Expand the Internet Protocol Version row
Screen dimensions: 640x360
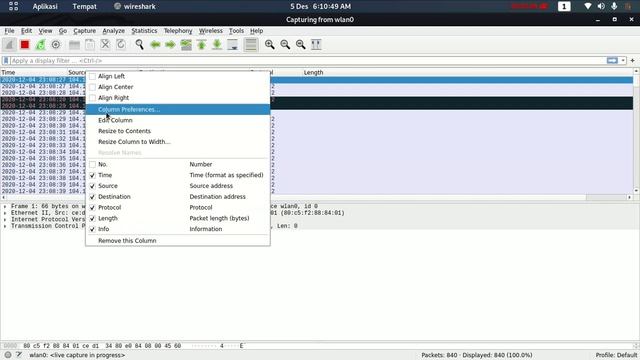pyautogui.click(x=5, y=220)
